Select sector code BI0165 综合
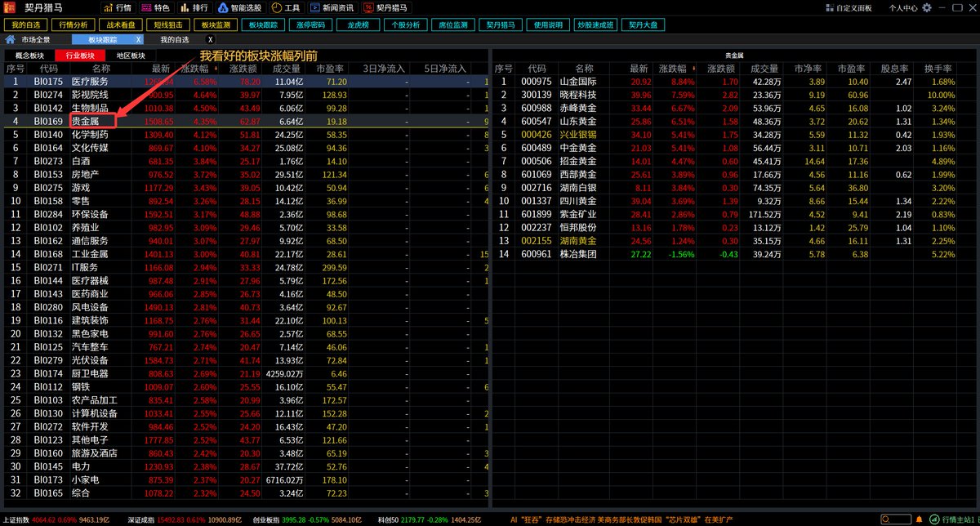The width and height of the screenshot is (980, 526). coord(245,493)
